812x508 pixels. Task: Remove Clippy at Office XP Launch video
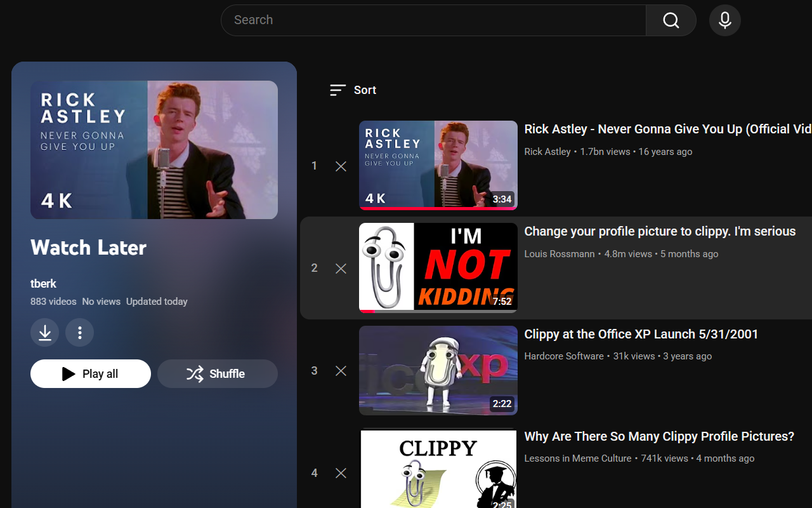[341, 371]
